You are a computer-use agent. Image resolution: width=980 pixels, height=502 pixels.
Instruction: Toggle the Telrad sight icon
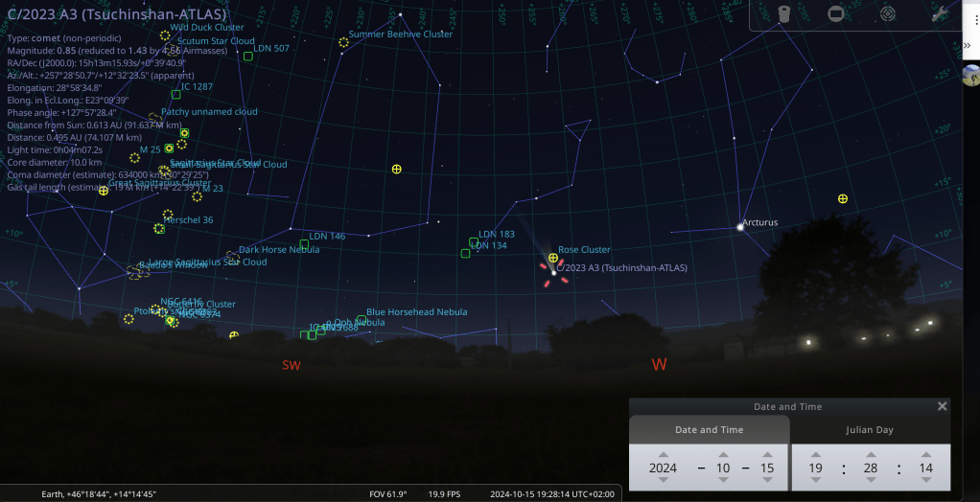tap(888, 13)
